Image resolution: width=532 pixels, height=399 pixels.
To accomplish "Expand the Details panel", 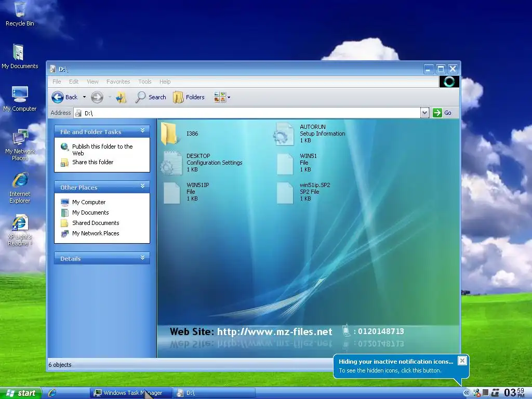I will [142, 258].
